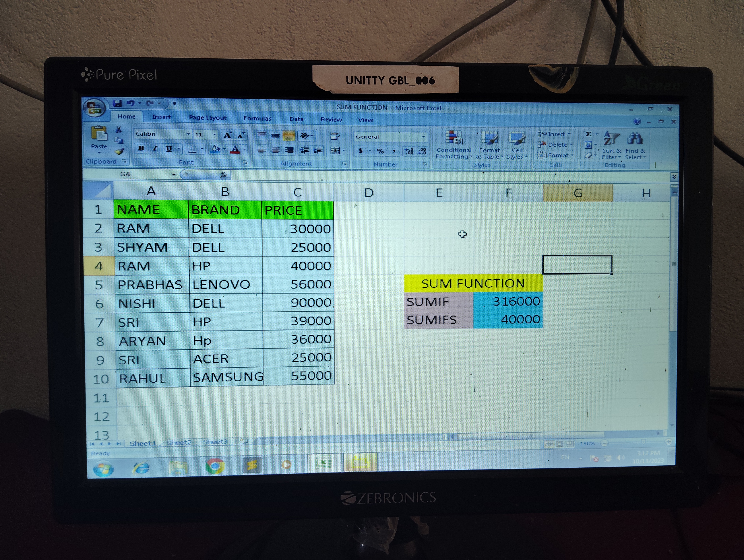Image resolution: width=744 pixels, height=560 pixels.
Task: Switch to the Formulas ribbon tab
Action: coord(257,118)
